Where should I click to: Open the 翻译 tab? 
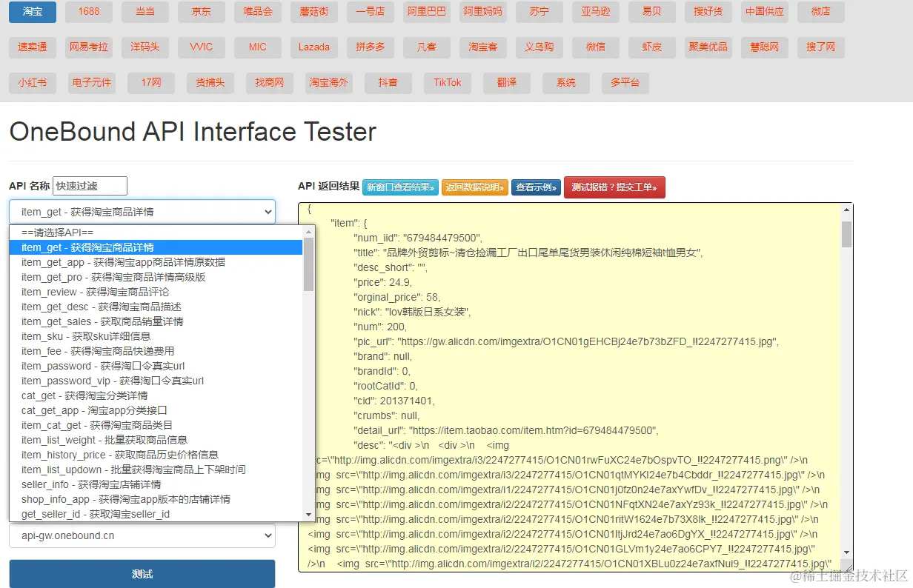coord(507,82)
